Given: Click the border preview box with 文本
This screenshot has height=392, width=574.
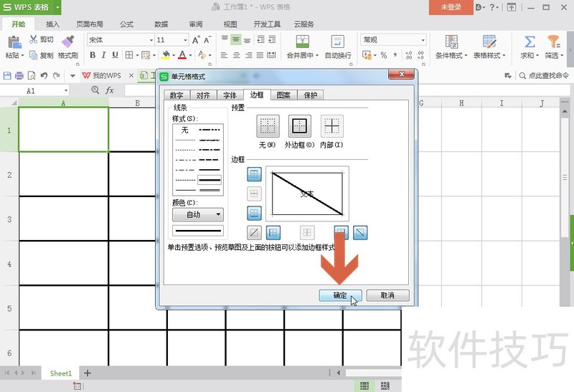Looking at the screenshot, I should 307,193.
